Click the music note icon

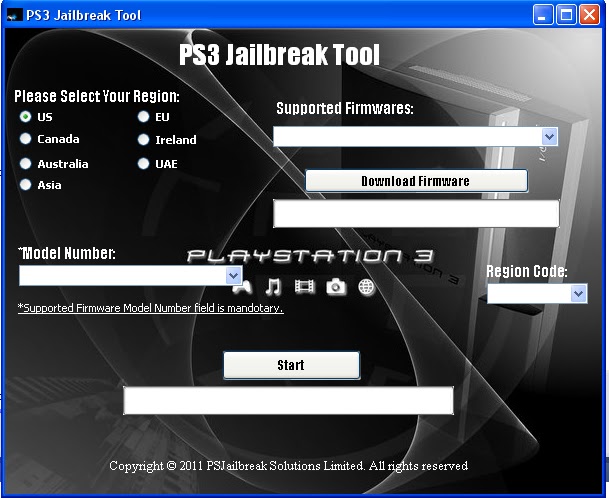click(x=273, y=287)
